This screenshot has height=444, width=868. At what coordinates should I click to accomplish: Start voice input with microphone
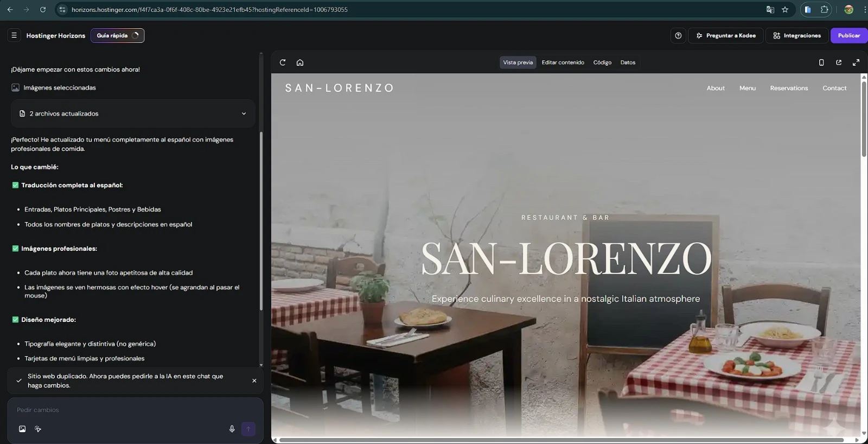[232, 429]
